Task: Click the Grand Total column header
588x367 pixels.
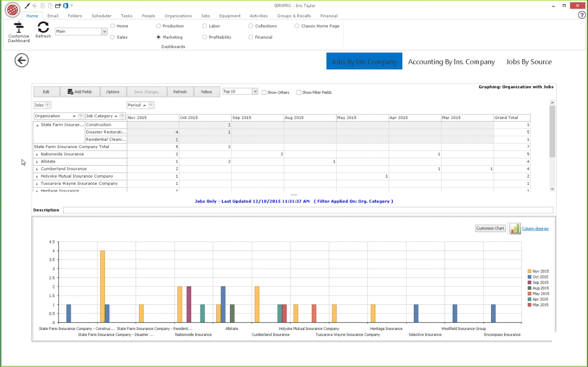Action: (x=512, y=118)
